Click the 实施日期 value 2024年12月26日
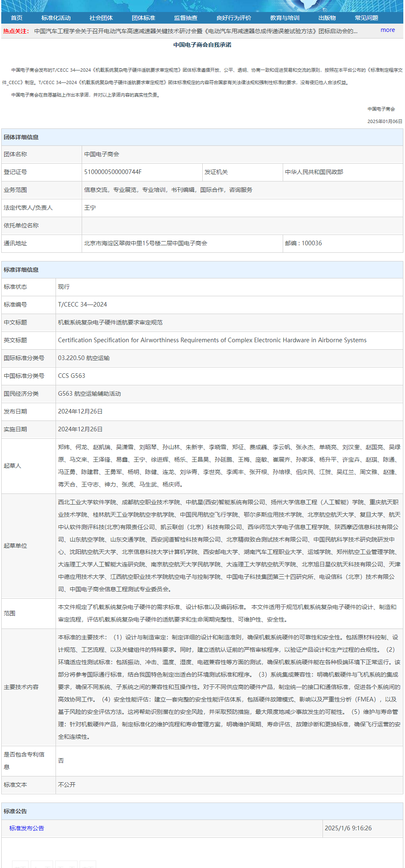405x868 pixels. (x=80, y=429)
